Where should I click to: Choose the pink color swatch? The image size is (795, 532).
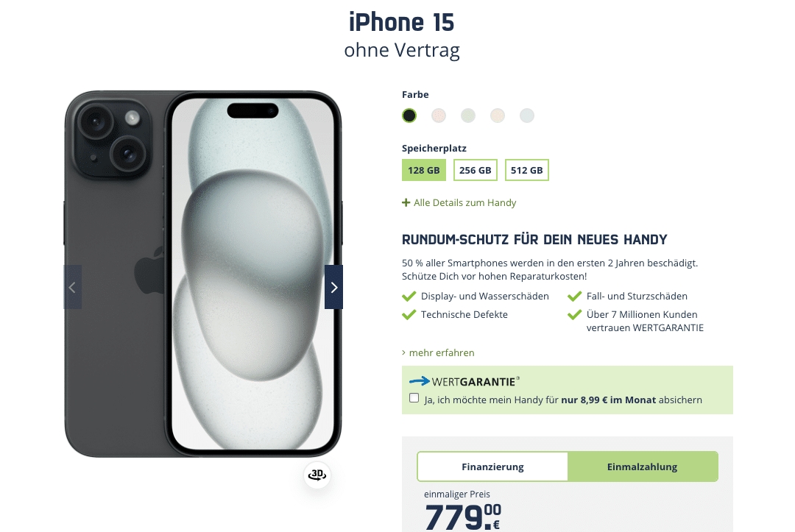[439, 116]
